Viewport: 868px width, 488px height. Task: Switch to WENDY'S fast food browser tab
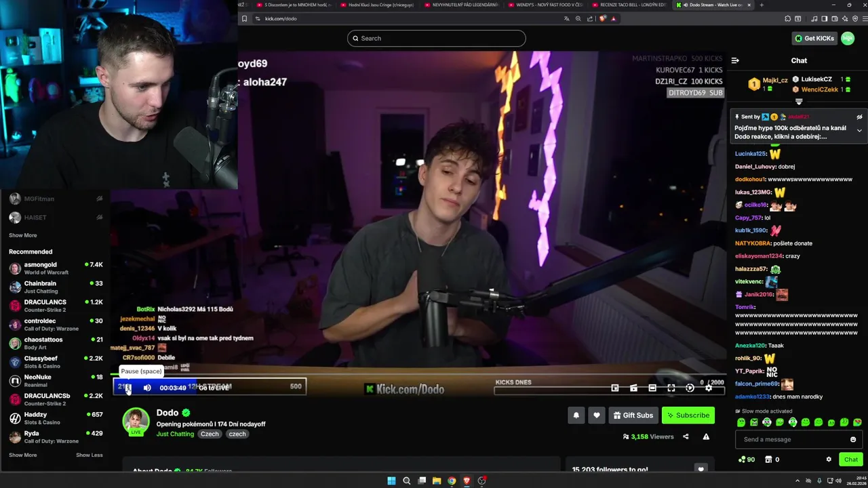point(547,5)
